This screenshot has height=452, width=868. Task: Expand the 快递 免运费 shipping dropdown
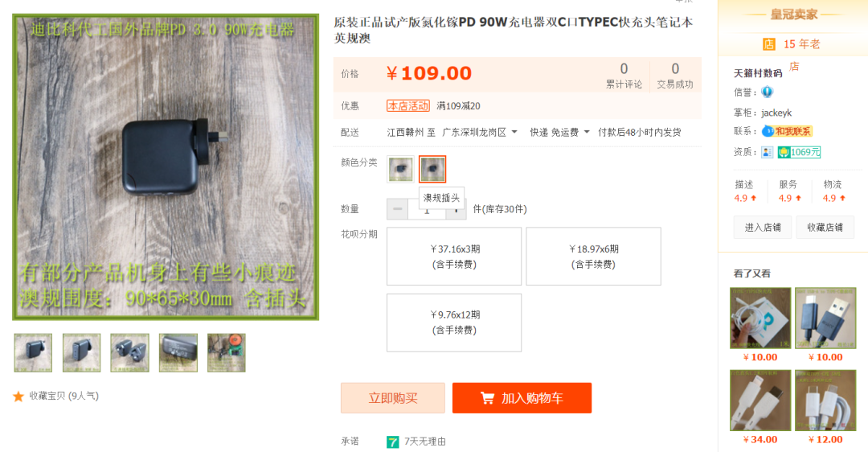pos(559,133)
